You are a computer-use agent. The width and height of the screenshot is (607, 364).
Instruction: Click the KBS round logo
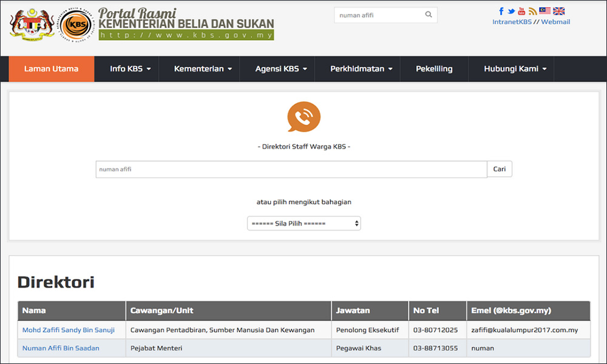[x=76, y=25]
